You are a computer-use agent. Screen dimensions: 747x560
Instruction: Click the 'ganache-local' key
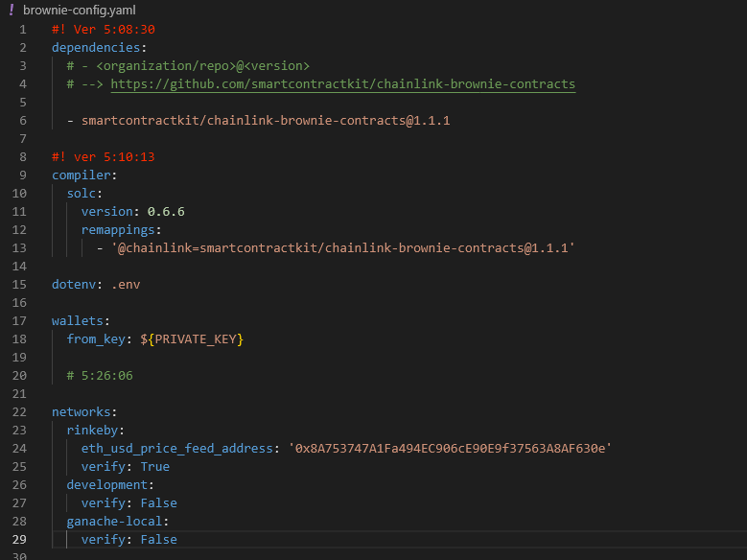[114, 522]
